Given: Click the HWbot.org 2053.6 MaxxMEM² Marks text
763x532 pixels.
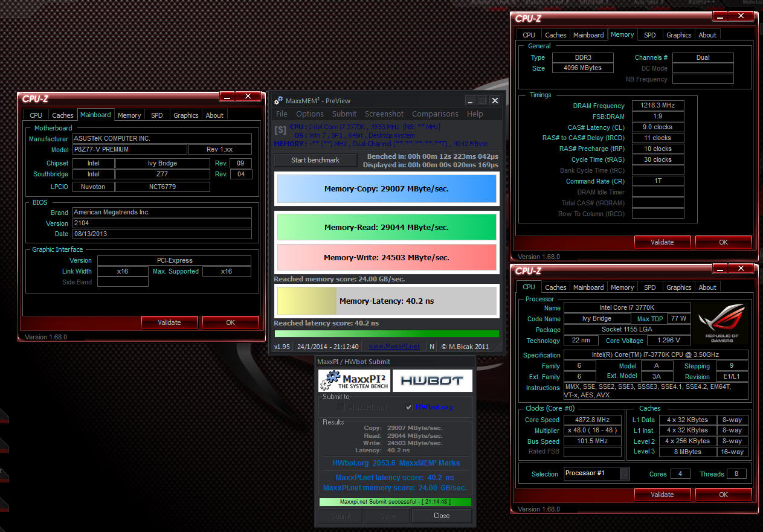Looking at the screenshot, I should [396, 463].
